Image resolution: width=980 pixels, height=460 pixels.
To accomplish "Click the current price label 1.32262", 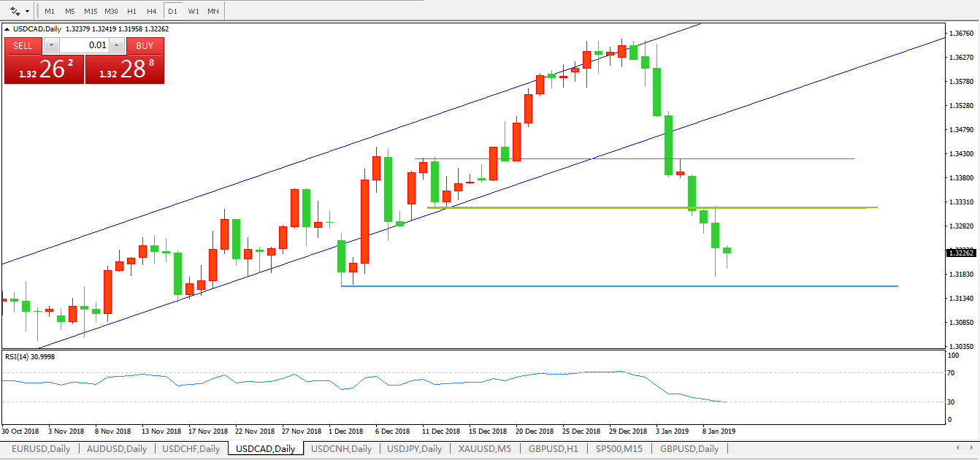I will (x=961, y=253).
